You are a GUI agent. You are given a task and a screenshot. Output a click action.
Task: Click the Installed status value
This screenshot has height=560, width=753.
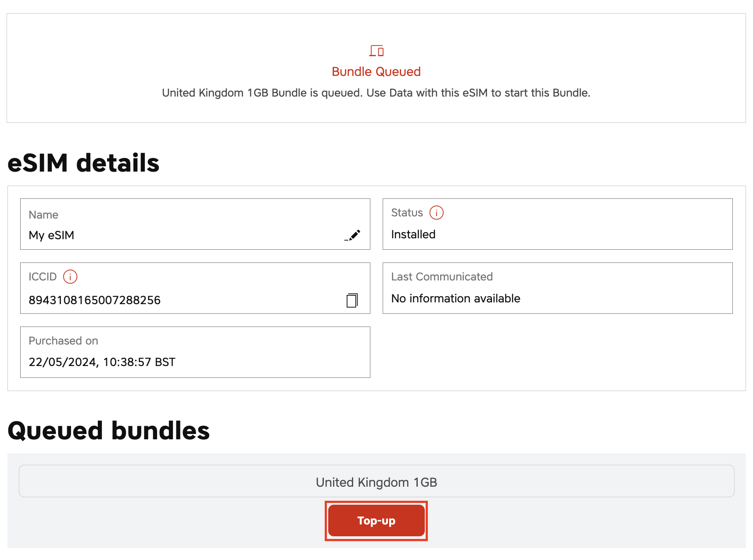413,235
